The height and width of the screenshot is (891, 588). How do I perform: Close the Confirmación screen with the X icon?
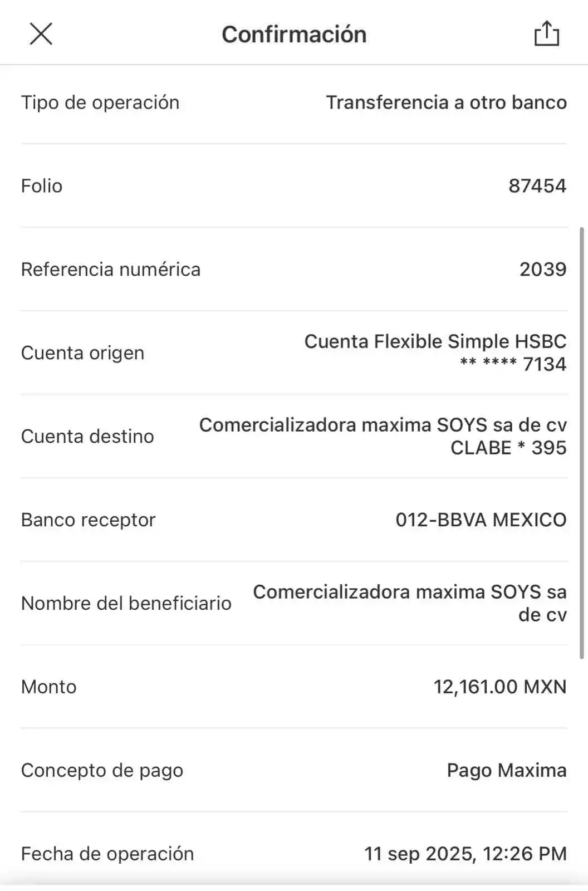(41, 35)
